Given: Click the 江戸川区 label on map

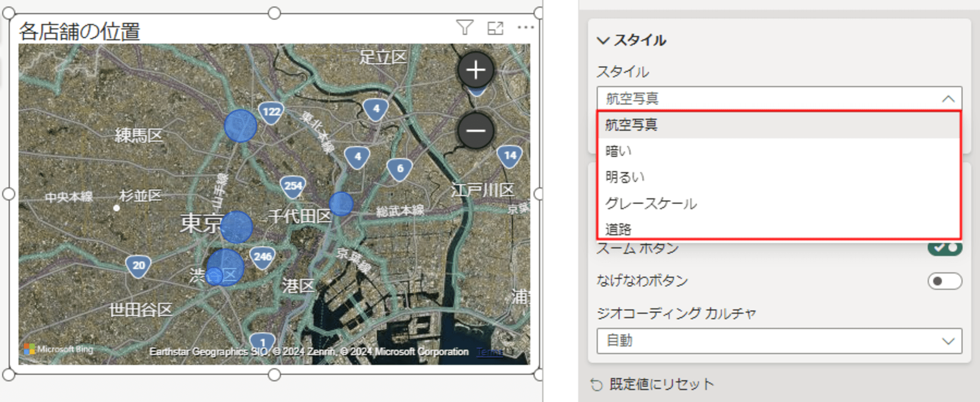Looking at the screenshot, I should tap(483, 190).
